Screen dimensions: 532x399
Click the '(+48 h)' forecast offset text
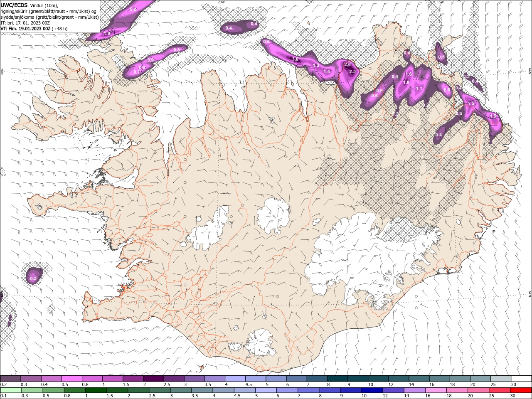[x=60, y=29]
